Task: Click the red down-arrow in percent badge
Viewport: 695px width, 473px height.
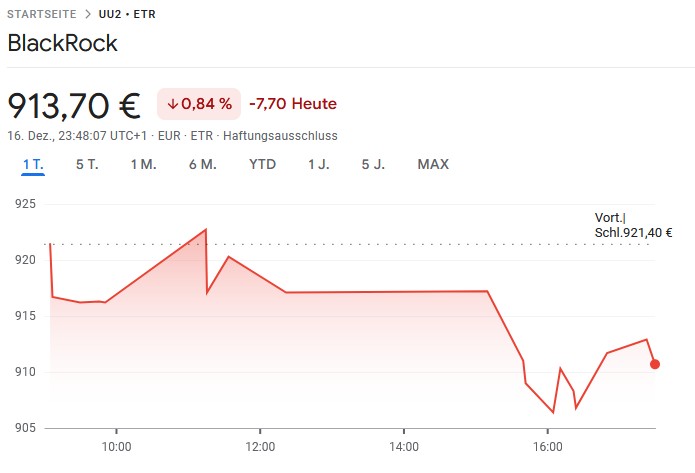Action: 172,104
